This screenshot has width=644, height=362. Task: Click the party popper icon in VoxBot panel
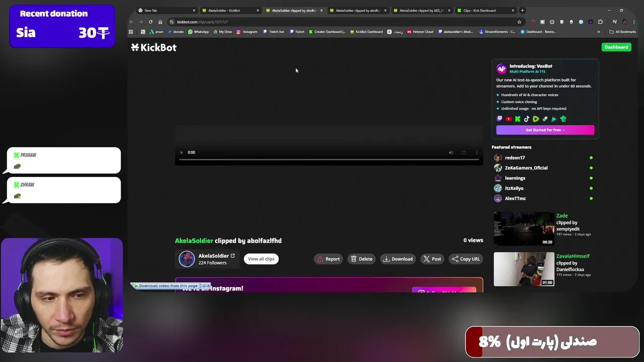click(554, 119)
